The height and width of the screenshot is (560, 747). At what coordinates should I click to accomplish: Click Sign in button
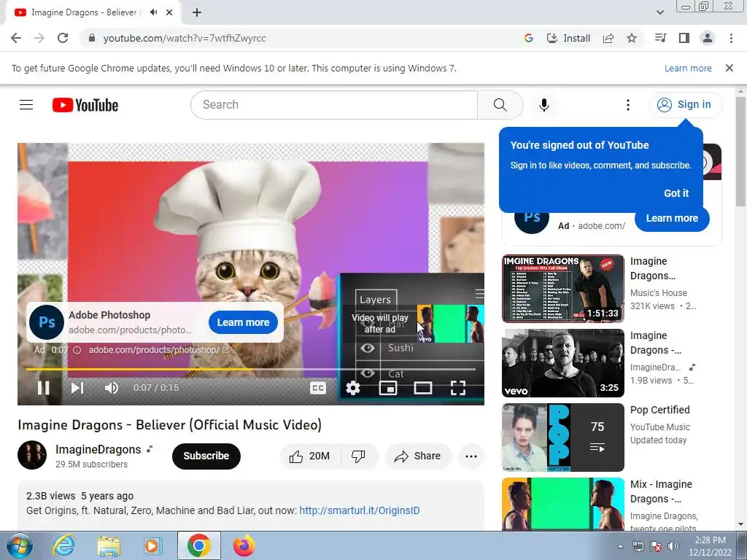[686, 105]
